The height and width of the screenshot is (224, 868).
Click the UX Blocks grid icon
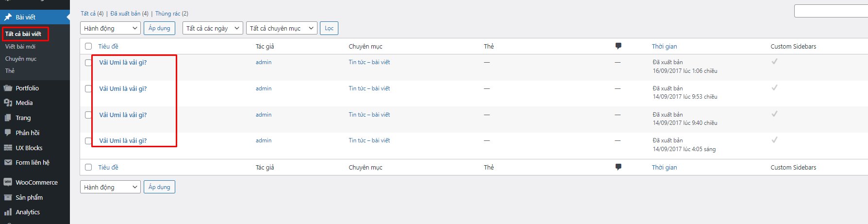click(x=8, y=148)
